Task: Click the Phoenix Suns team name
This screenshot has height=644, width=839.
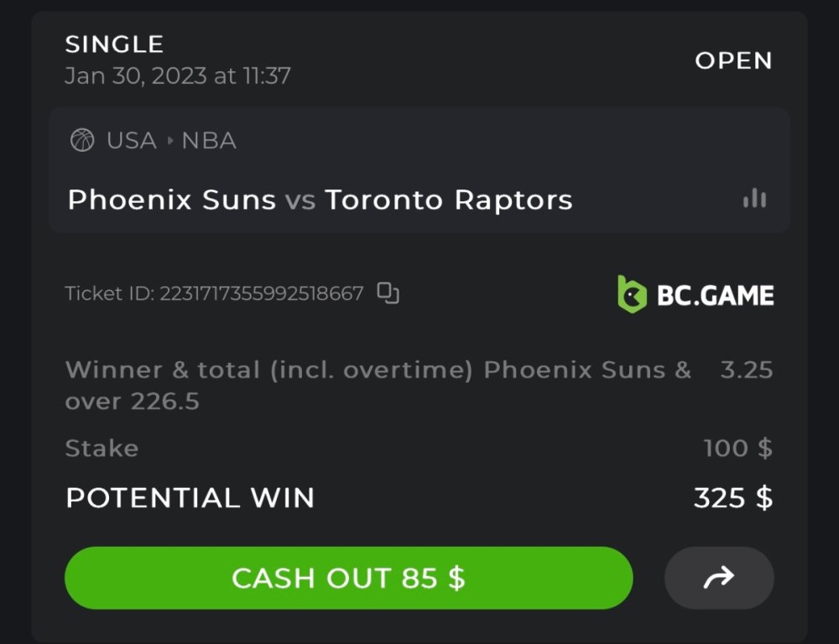Action: tap(171, 200)
